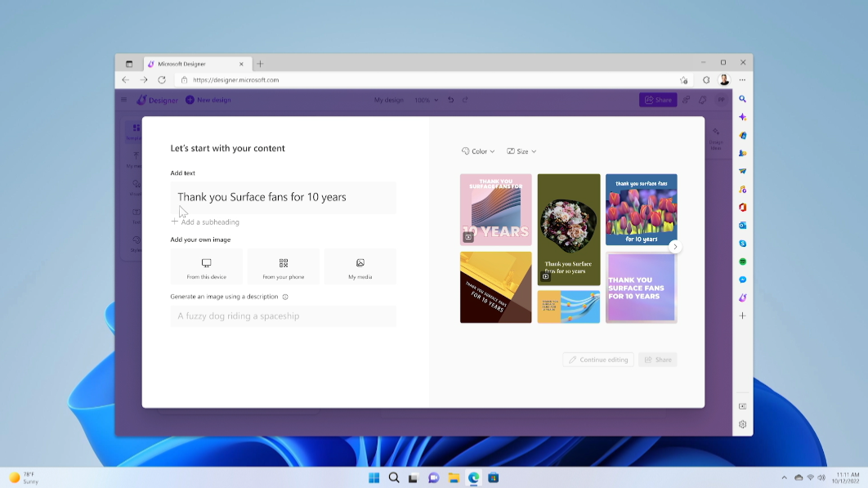868x488 pixels.
Task: Click the browser back arrow
Action: click(x=125, y=80)
